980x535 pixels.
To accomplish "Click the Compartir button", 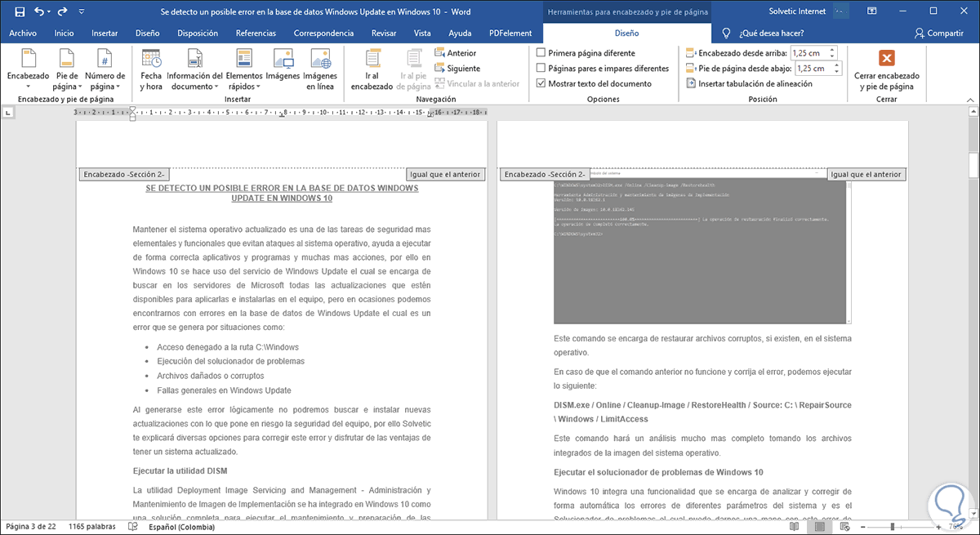I will 939,33.
